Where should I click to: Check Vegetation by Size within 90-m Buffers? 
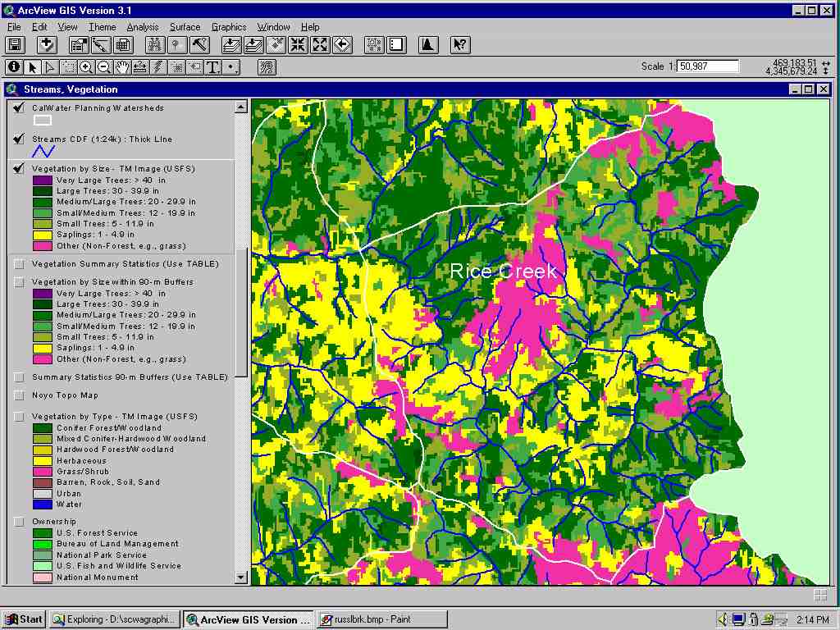20,282
